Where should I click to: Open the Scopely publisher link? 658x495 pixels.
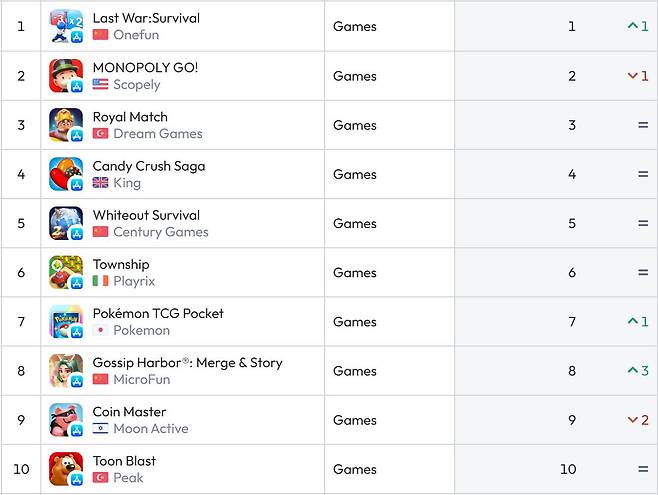[x=136, y=85]
